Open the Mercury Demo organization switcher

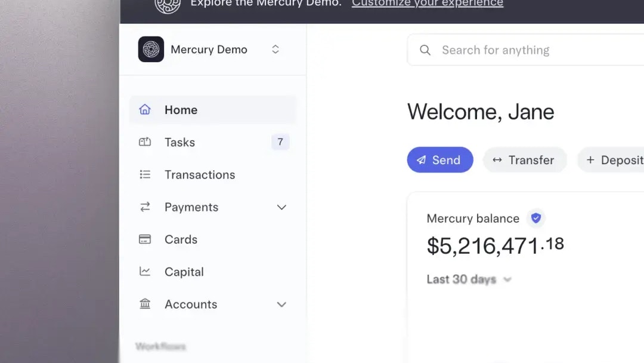click(275, 49)
